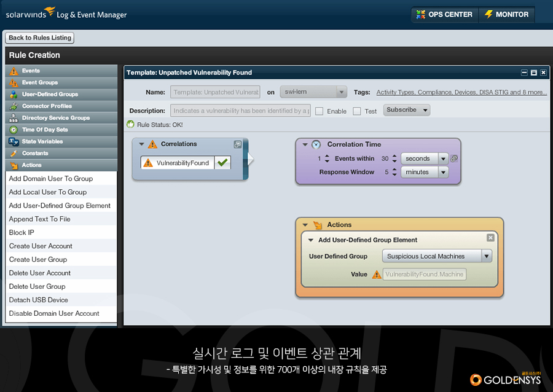The image size is (553, 392).
Task: Adjust the Response Window 5 stepper
Action: click(x=394, y=172)
